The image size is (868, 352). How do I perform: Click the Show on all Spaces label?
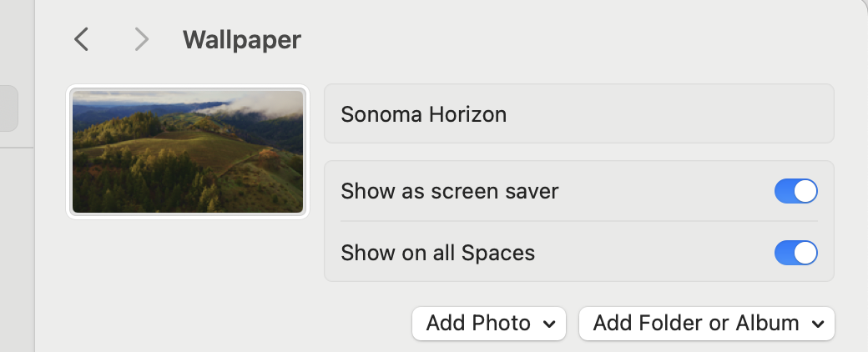pyautogui.click(x=437, y=252)
